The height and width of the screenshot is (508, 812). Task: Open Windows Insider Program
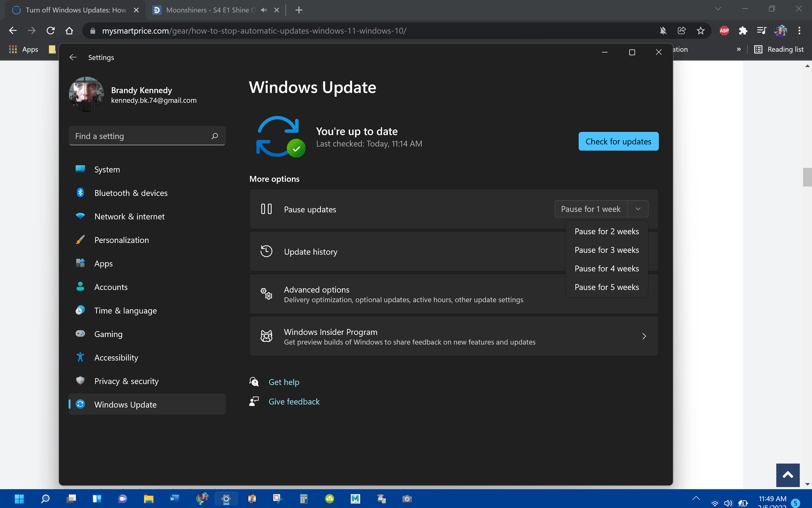click(x=454, y=336)
